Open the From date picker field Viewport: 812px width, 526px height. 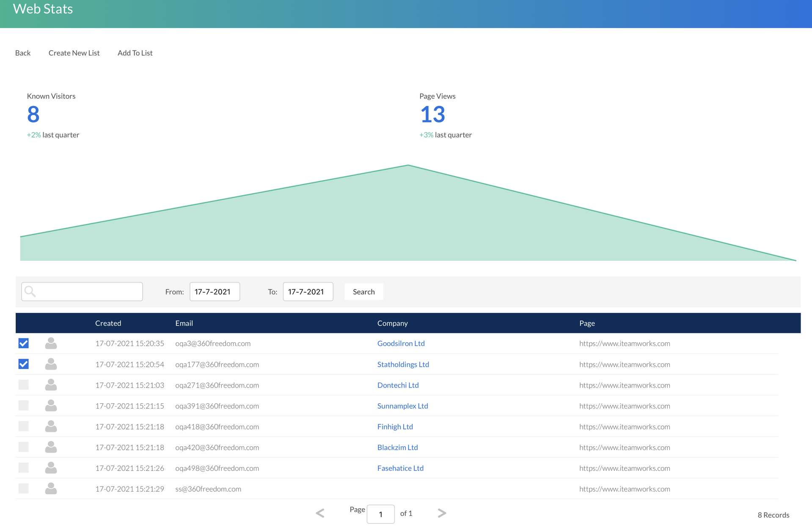(x=215, y=291)
